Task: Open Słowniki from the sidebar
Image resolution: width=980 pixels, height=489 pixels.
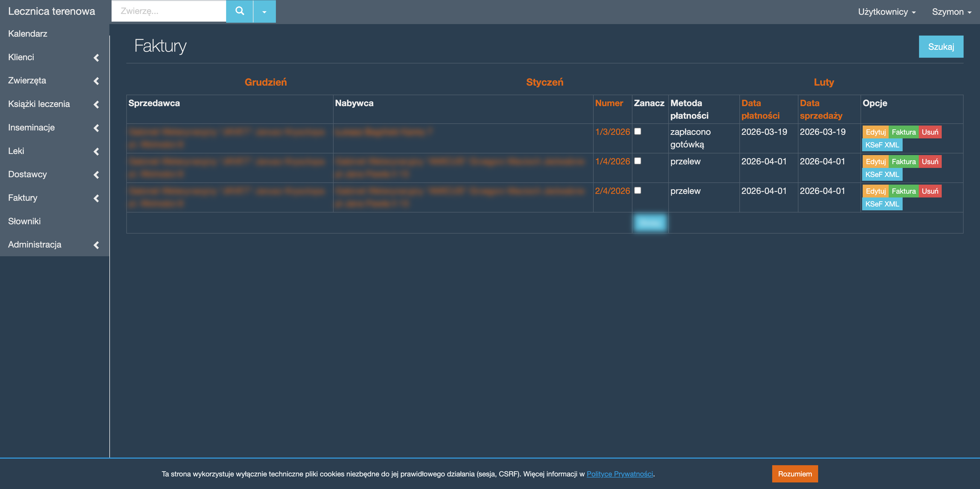Action: pyautogui.click(x=24, y=221)
